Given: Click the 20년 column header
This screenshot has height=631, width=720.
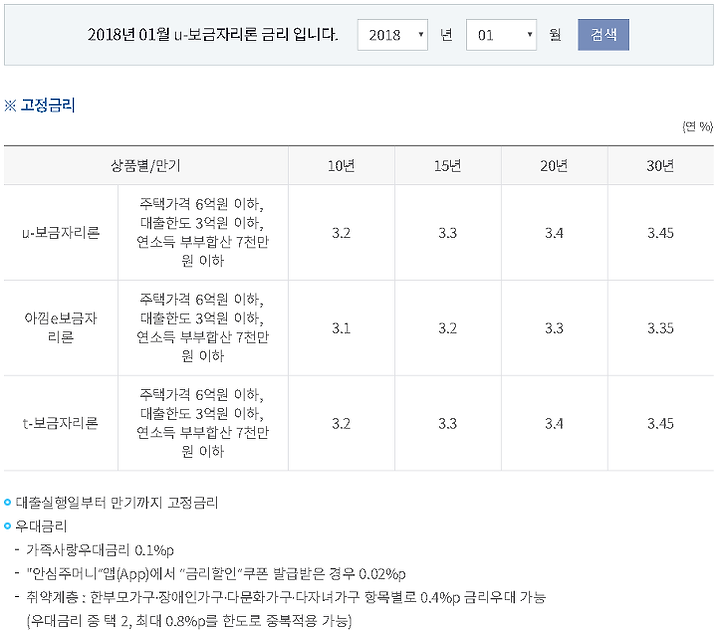Looking at the screenshot, I should (554, 166).
